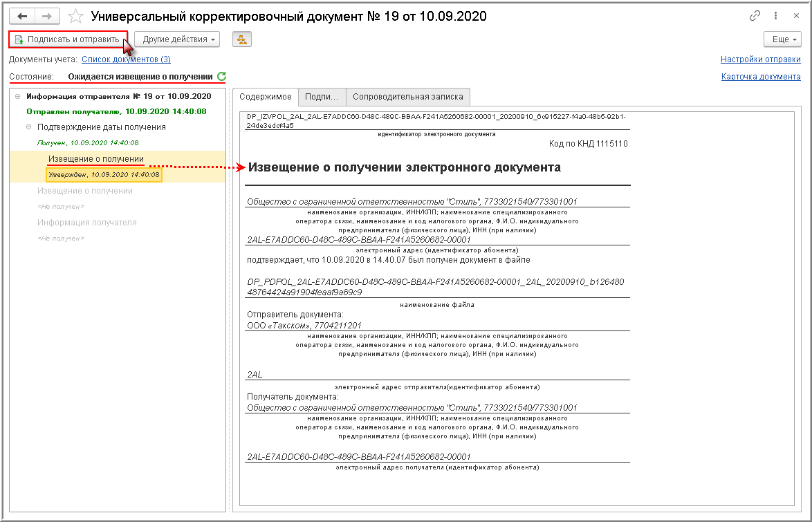Click 'ООО «Такском», 7704211201' sender line
Screen dimensions: 812x522
click(x=304, y=326)
